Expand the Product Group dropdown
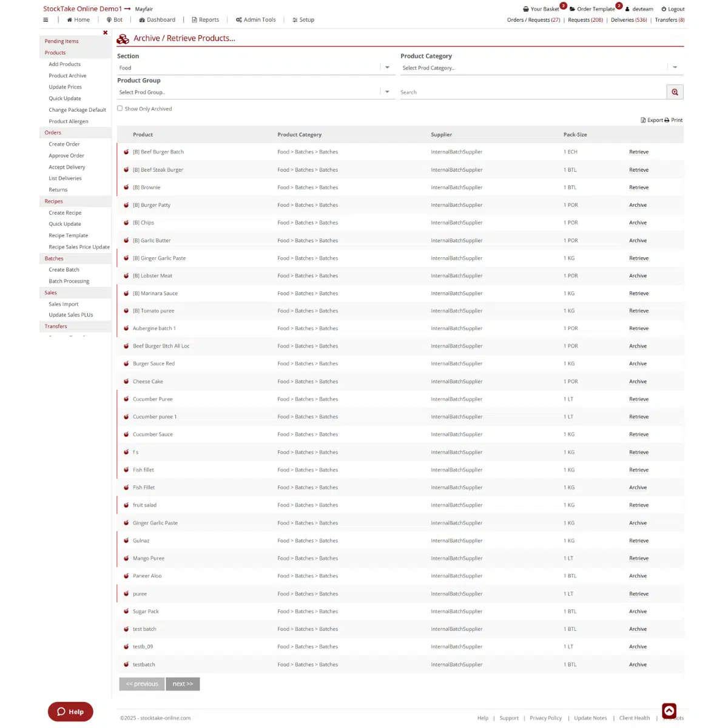Image resolution: width=728 pixels, height=728 pixels. tap(387, 92)
